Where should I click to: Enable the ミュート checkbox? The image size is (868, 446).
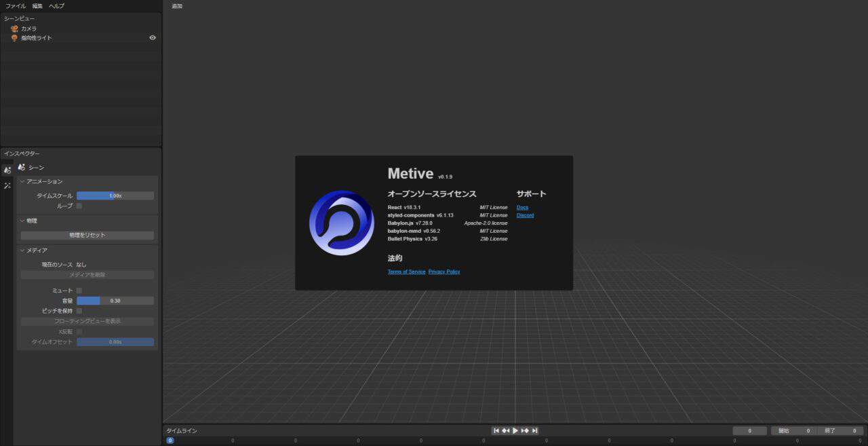point(79,291)
